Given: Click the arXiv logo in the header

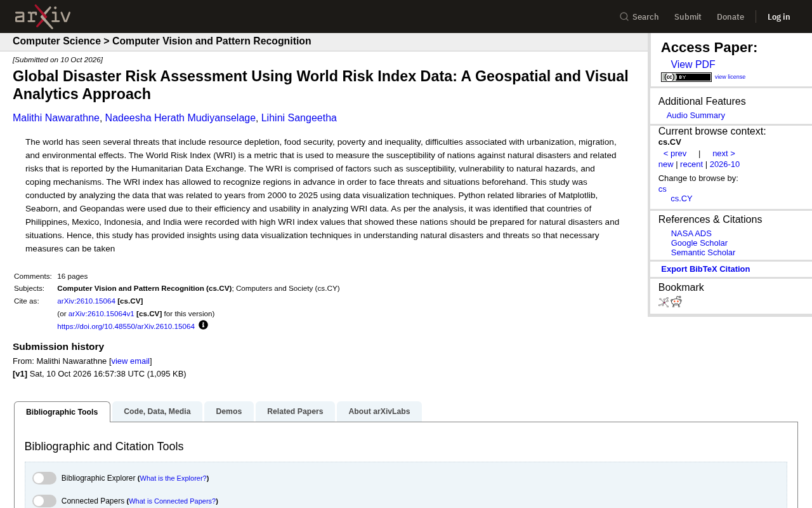Looking at the screenshot, I should pos(43,17).
